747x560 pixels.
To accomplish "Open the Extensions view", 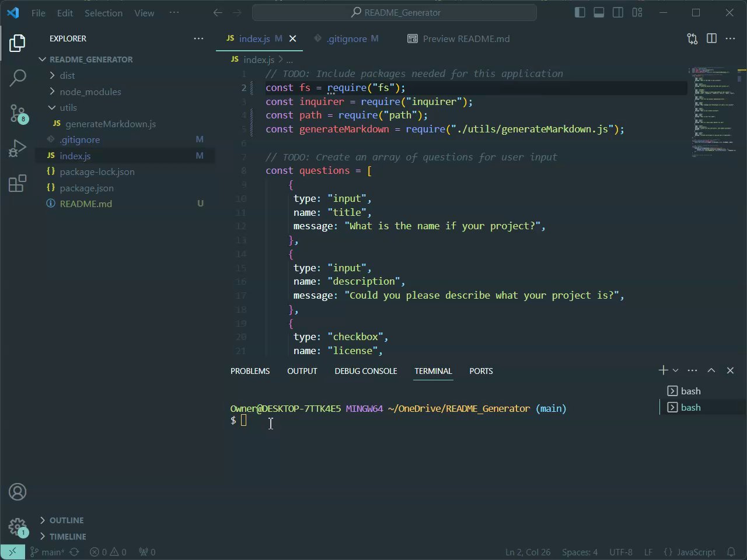I will coord(18,183).
